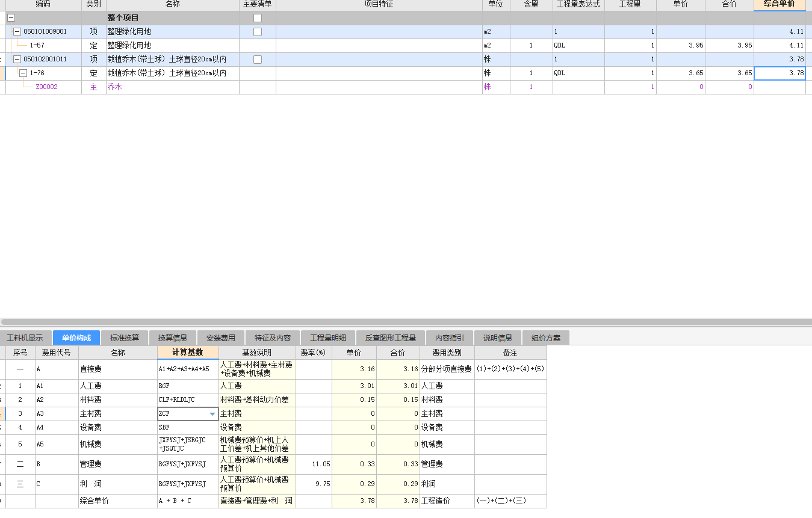The width and height of the screenshot is (812, 518).
Task: Open the 特征及内容 tab
Action: point(273,338)
